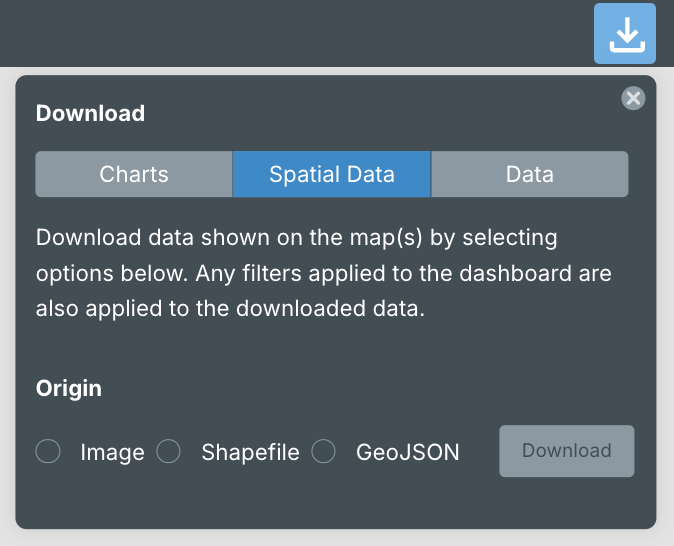
Task: Click the dark header bar beside the download icon
Action: click(x=300, y=34)
